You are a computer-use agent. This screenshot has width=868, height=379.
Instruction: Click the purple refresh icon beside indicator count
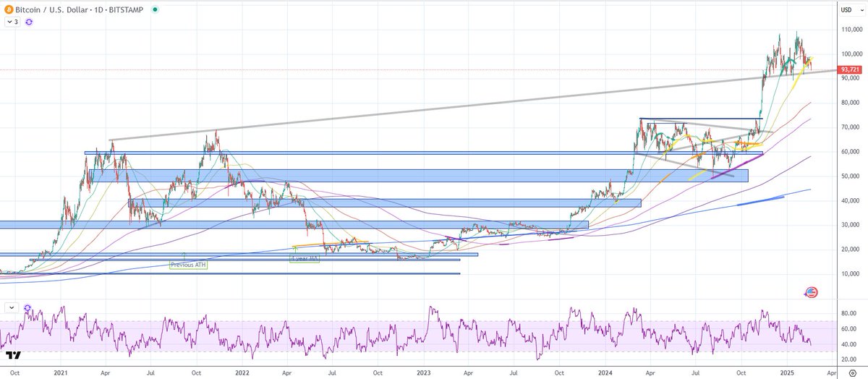(x=29, y=22)
